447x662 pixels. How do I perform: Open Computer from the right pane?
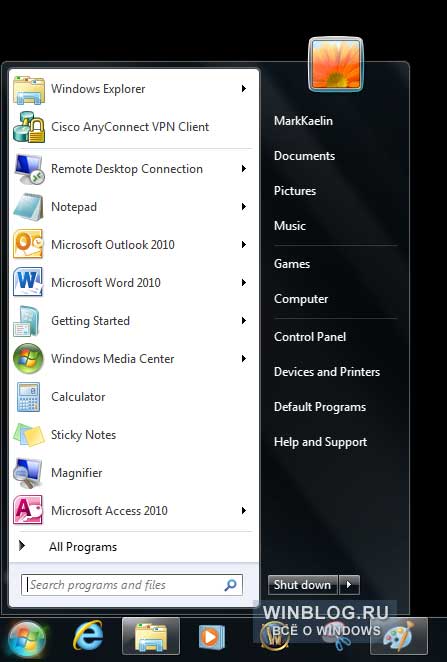coord(301,299)
